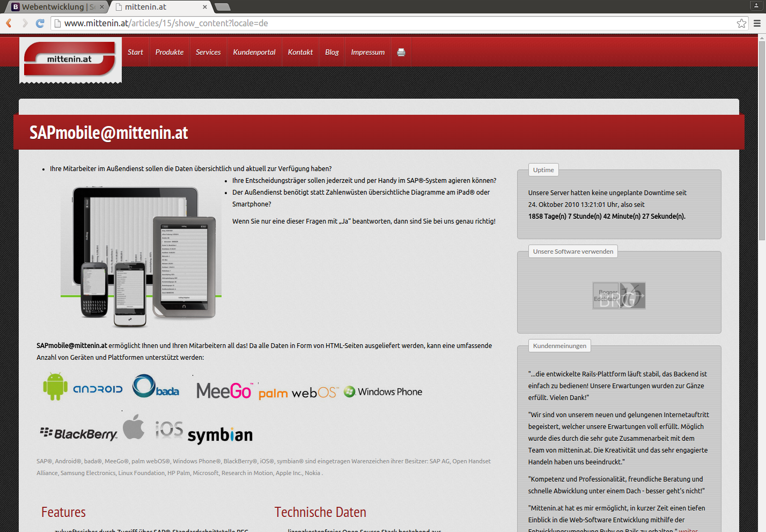This screenshot has height=532, width=766.
Task: Close the mittenin.at browser tab
Action: pyautogui.click(x=205, y=7)
